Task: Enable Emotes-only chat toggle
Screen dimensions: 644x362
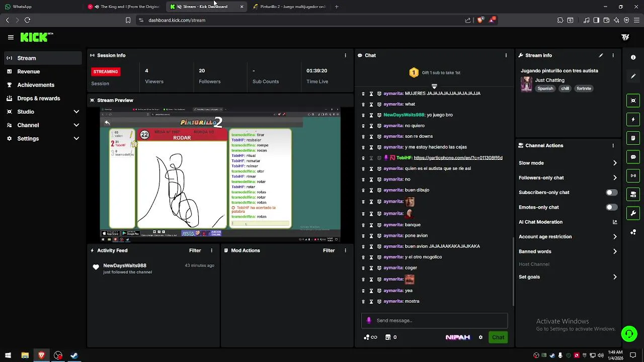Action: 611,207
